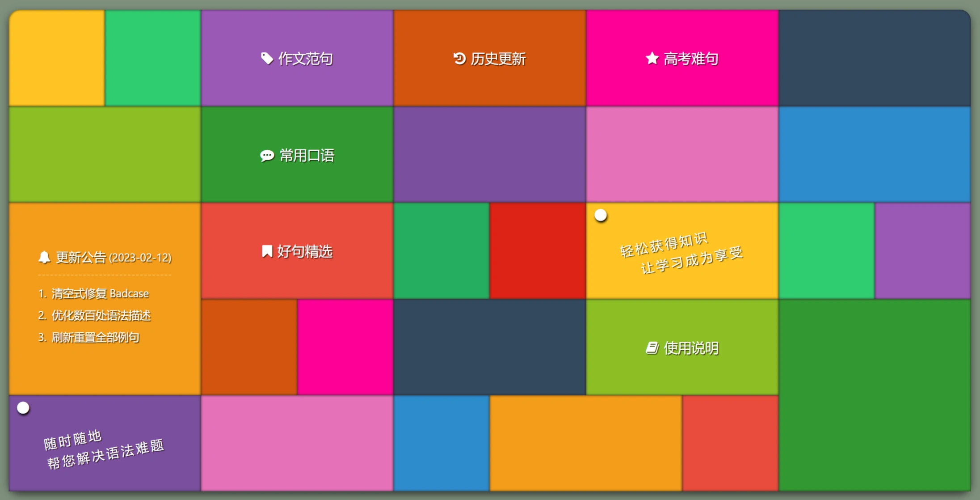The width and height of the screenshot is (980, 500).
Task: Open the 使用说明 tile
Action: 682,347
